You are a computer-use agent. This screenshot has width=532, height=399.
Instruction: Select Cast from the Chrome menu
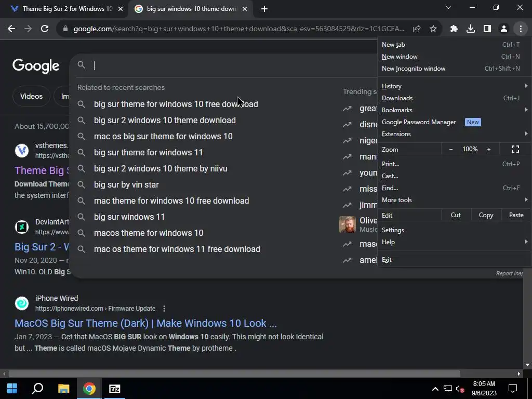[454, 176]
